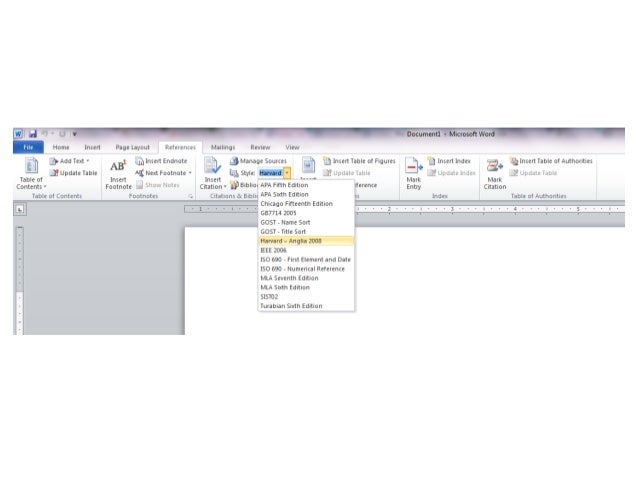Screen dimensions: 638x479
Task: Select Harvard - Anglia 2008 style
Action: point(306,241)
